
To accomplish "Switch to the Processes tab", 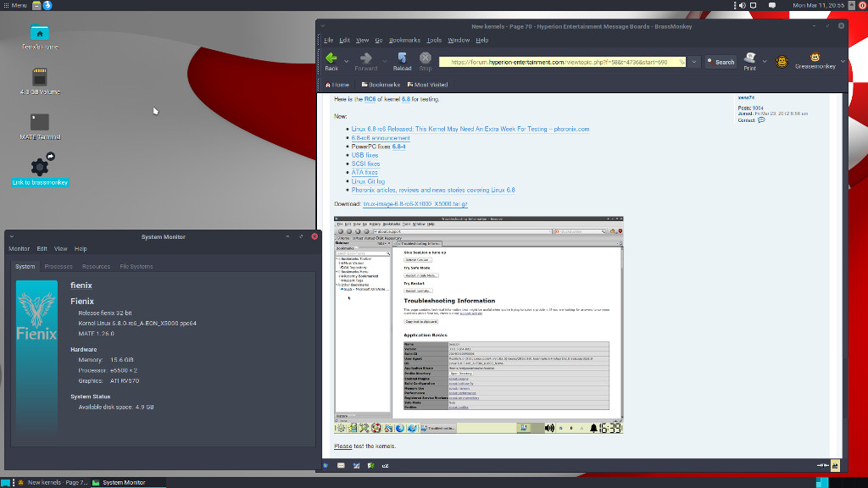I will [x=58, y=267].
